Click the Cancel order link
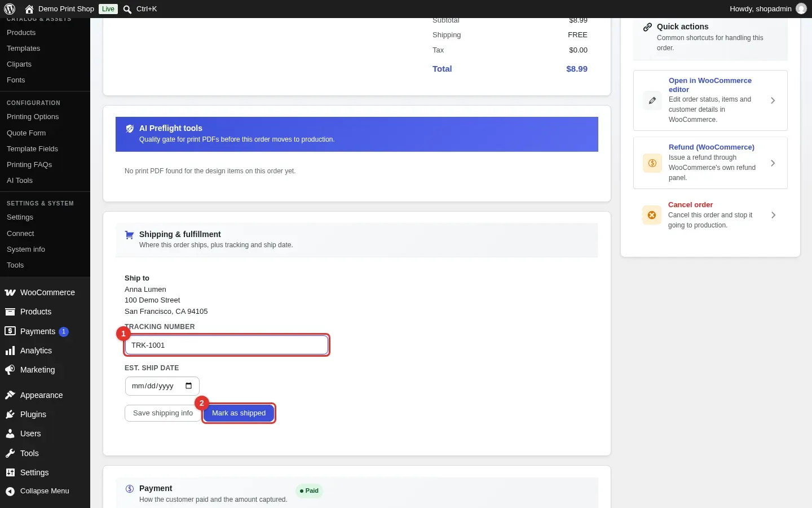Screen dimensions: 812x508 coord(691,205)
